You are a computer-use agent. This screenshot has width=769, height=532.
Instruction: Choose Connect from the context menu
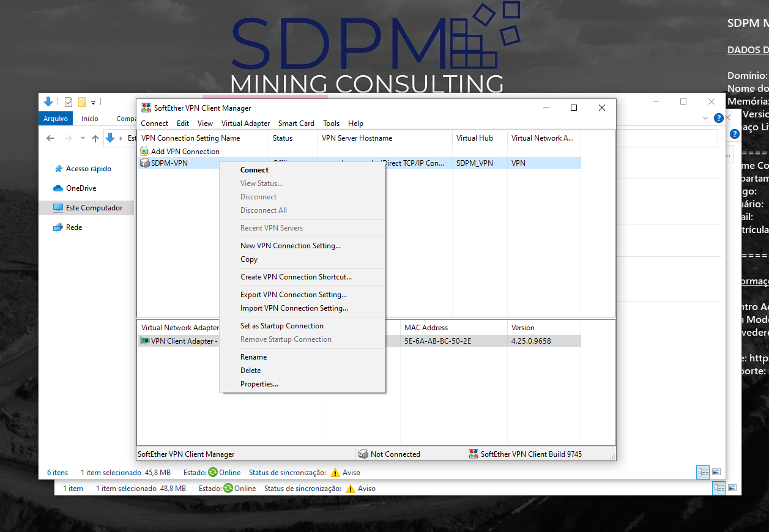coord(254,170)
